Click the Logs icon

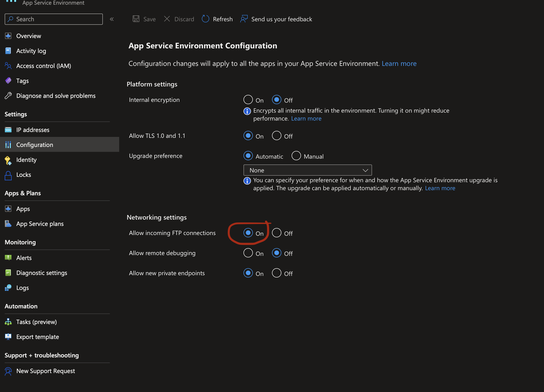(x=8, y=288)
